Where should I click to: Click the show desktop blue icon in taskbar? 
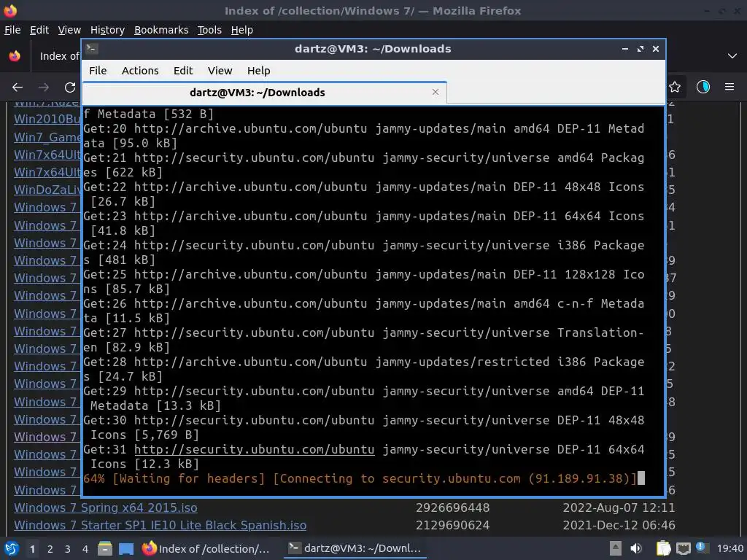click(126, 548)
